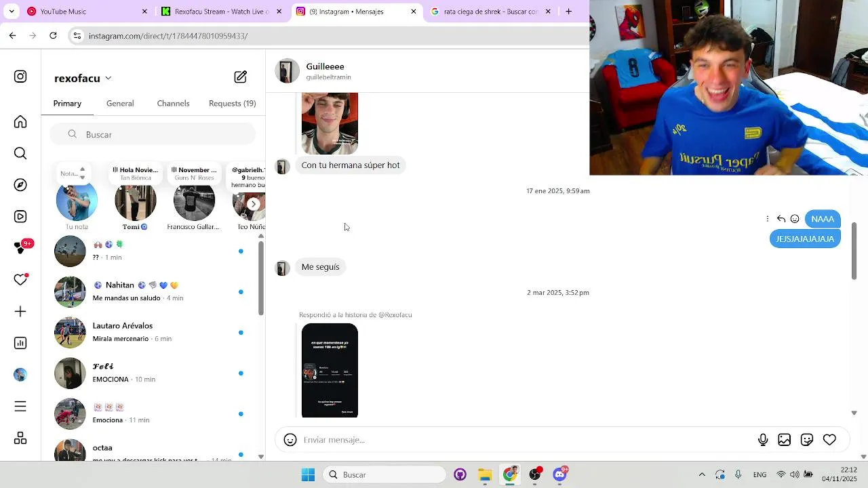Open Meta apps grid icon

[x=20, y=439]
